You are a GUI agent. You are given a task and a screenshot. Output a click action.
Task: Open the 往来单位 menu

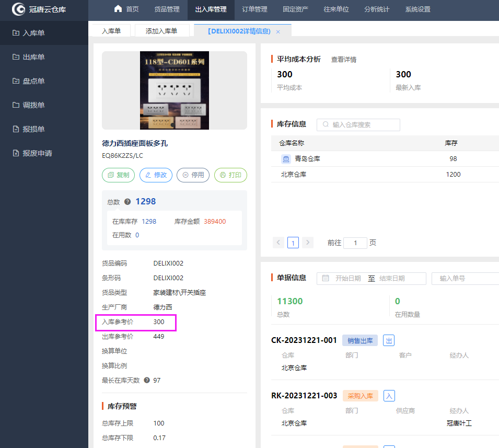336,9
